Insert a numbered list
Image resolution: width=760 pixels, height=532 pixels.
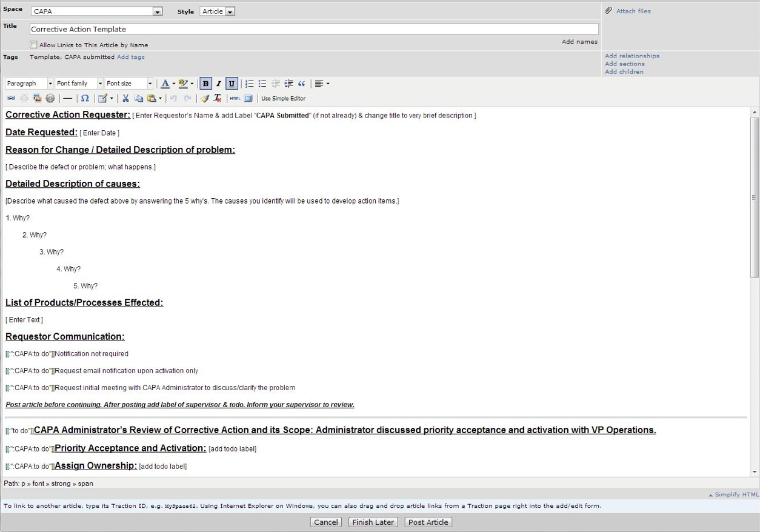249,84
